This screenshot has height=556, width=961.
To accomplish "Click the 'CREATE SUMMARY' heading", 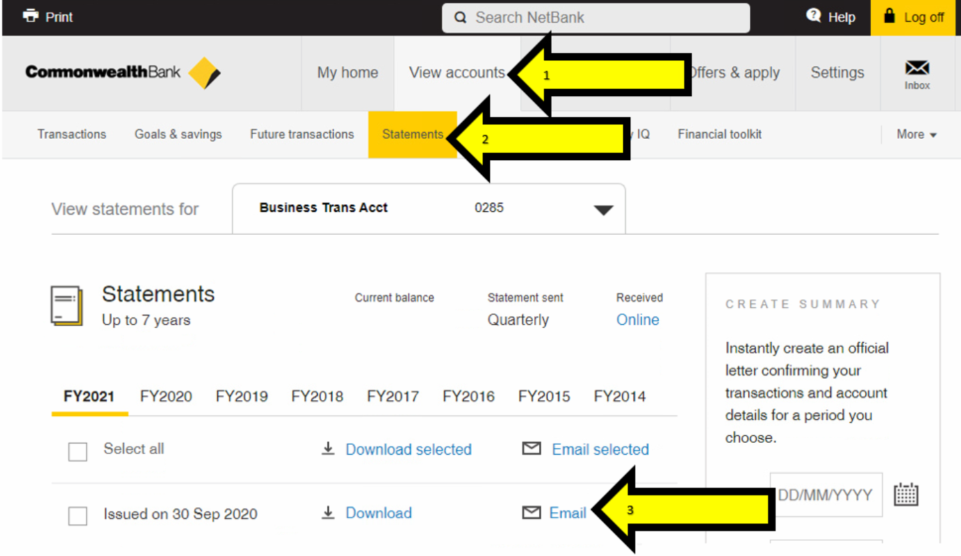I will coord(803,304).
